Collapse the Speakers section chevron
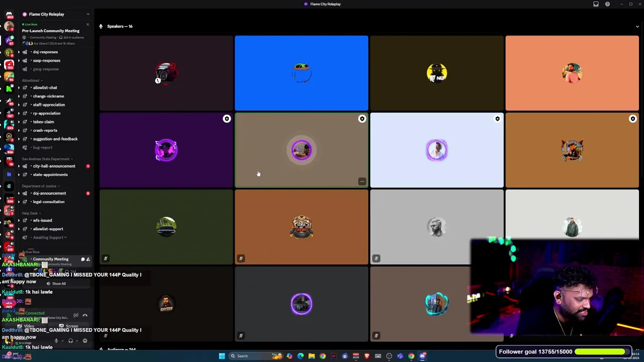Screen dimensions: 644x362 click(637, 27)
